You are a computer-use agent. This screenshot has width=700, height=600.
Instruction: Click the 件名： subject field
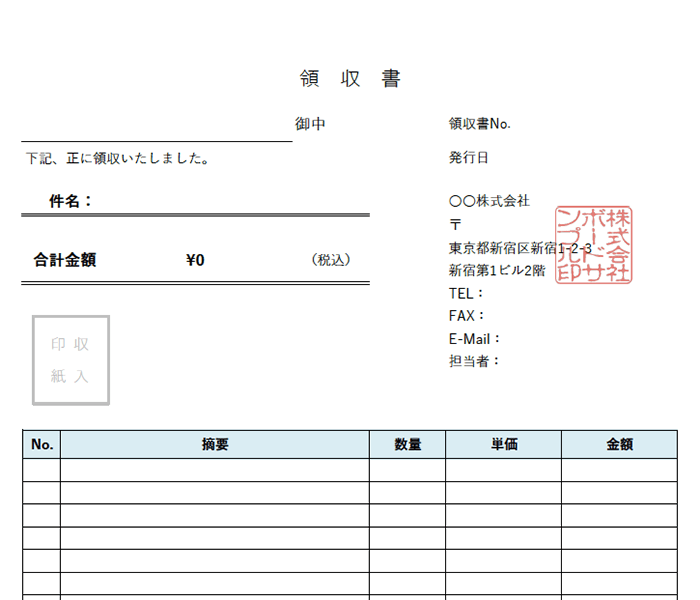click(196, 201)
